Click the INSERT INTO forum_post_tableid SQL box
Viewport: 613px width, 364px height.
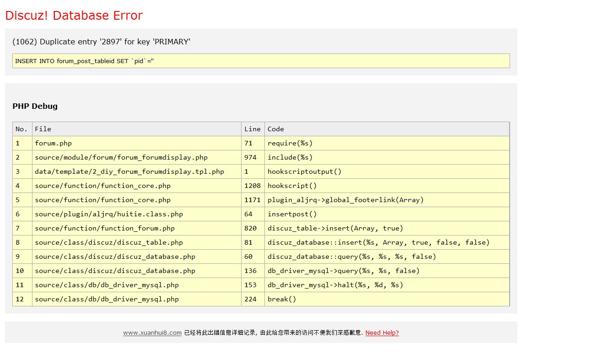click(x=261, y=61)
